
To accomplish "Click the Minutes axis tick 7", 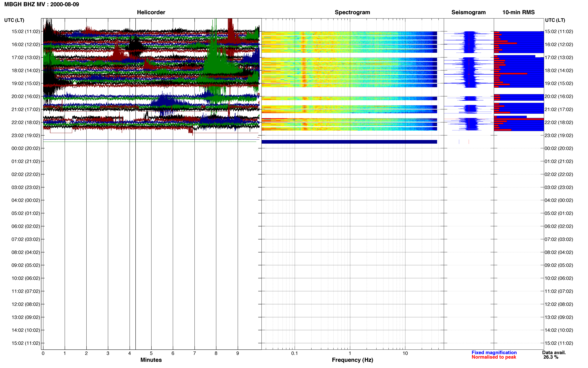I will coord(195,353).
